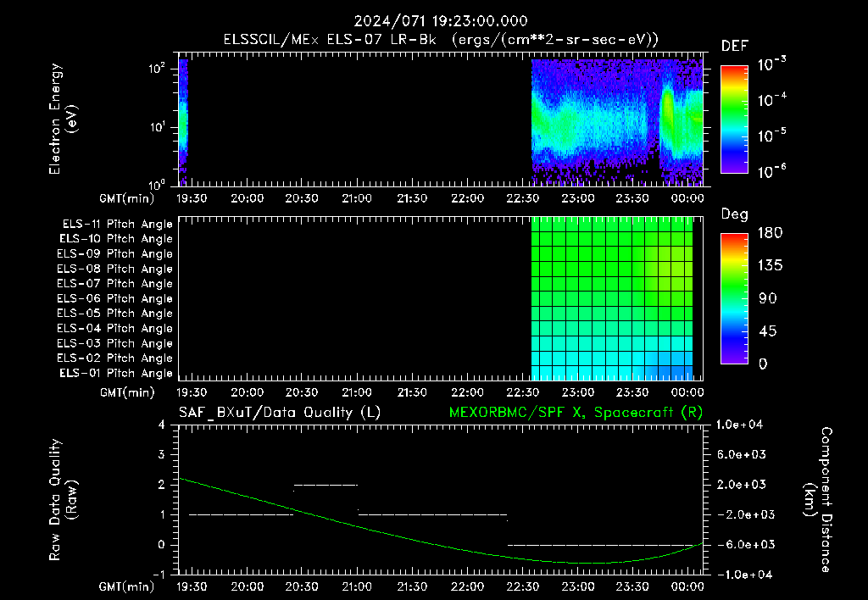868x600 pixels.
Task: Select the ELS-03 Pitch Angle row label
Action: click(114, 343)
